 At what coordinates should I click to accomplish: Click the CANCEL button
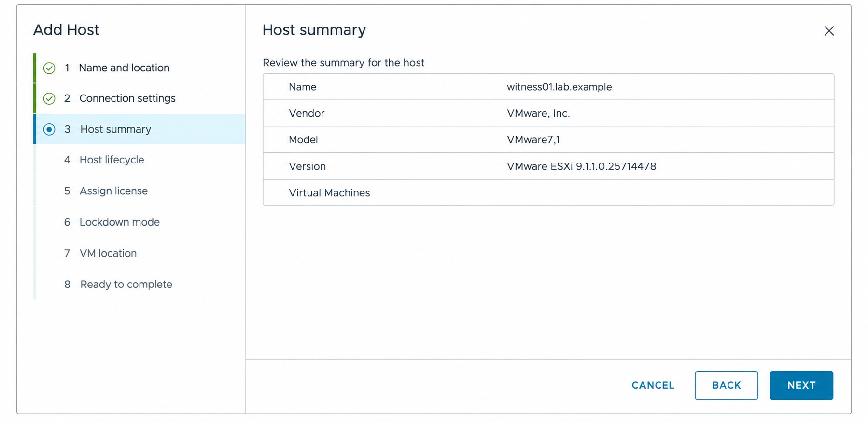coord(653,385)
